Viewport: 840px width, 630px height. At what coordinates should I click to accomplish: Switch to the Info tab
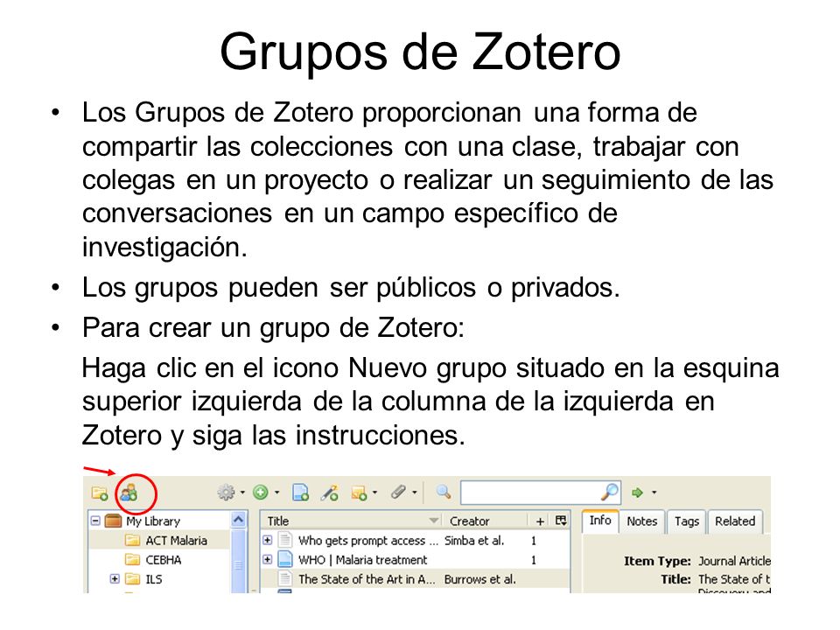pos(600,520)
